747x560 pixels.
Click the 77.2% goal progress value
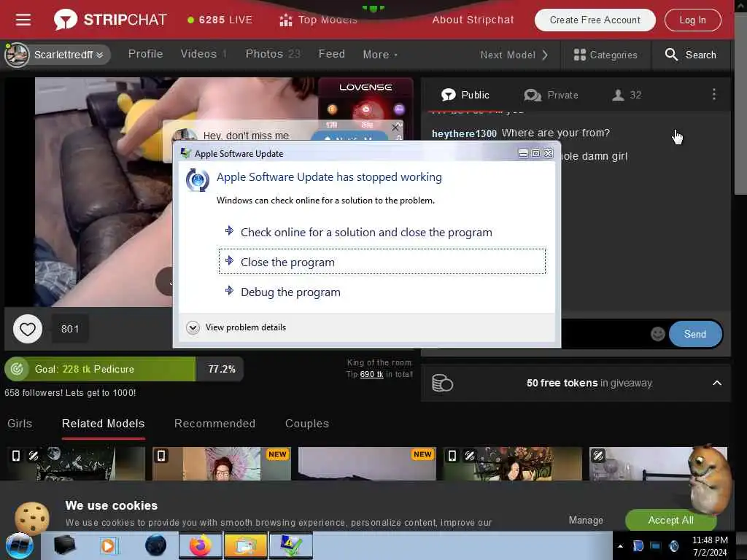pyautogui.click(x=222, y=369)
